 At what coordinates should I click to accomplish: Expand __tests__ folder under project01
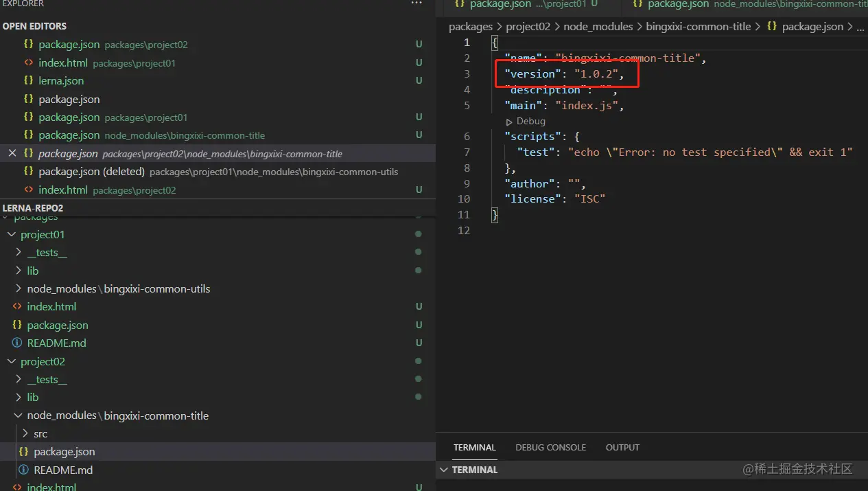(18, 253)
